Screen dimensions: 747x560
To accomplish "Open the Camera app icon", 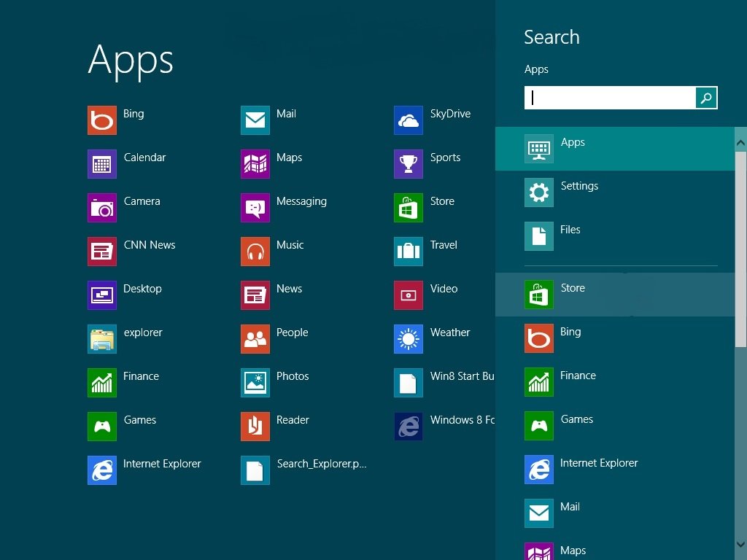I will 101,208.
